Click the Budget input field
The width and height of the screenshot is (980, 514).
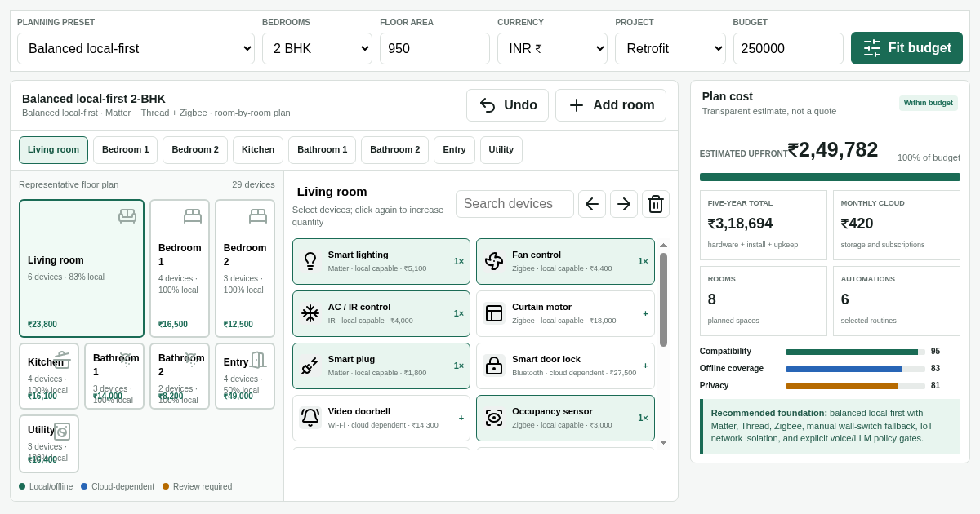point(788,48)
